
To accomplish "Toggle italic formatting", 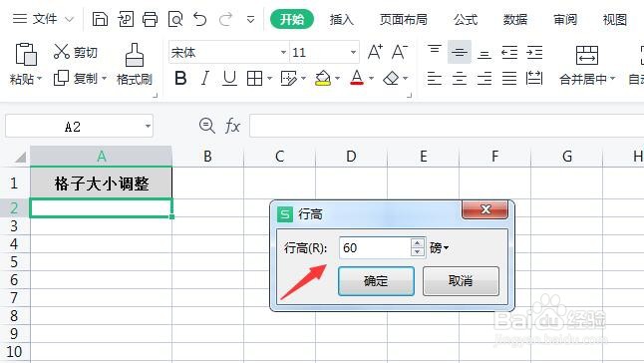I will pyautogui.click(x=205, y=78).
